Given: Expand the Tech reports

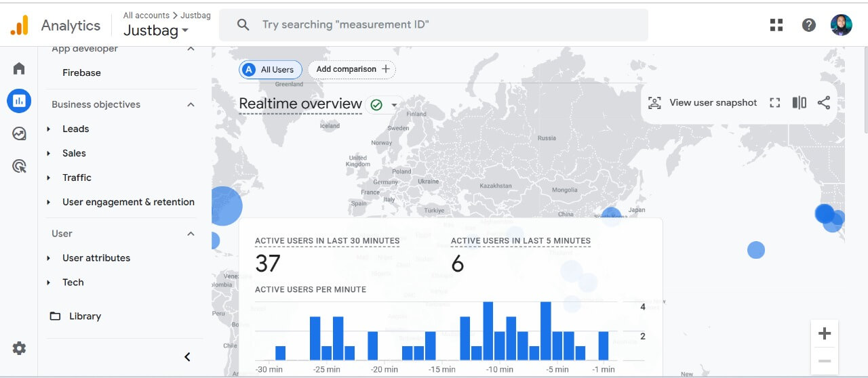Looking at the screenshot, I should pyautogui.click(x=49, y=282).
